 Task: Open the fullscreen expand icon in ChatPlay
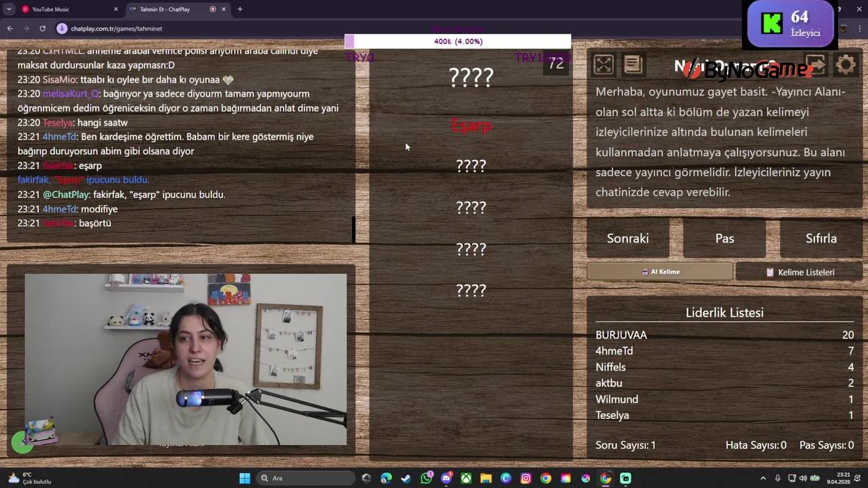click(x=604, y=64)
